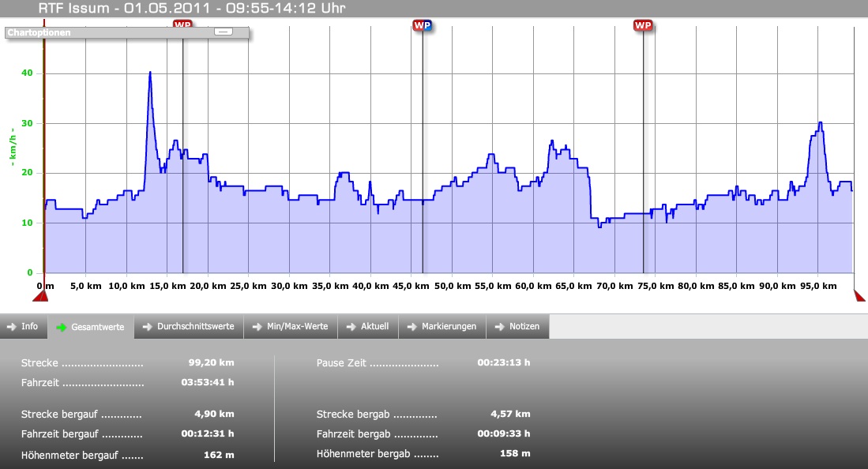The height and width of the screenshot is (469, 868).
Task: Click the WP waypoint marker near 46 km
Action: (423, 25)
